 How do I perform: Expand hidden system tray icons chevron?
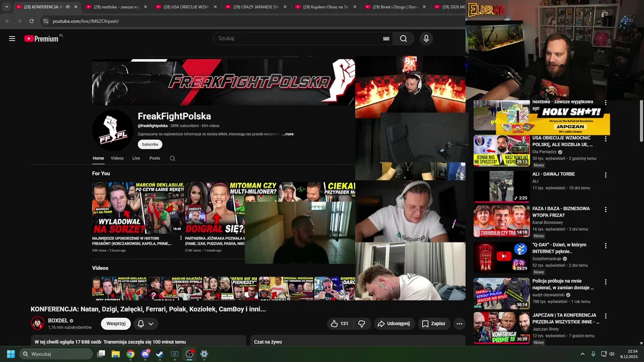coord(583,354)
